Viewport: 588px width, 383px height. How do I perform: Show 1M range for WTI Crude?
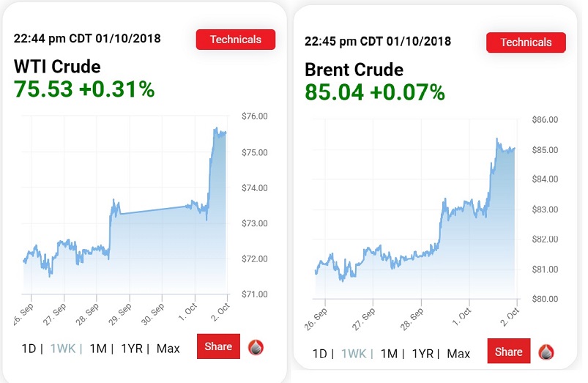(98, 349)
